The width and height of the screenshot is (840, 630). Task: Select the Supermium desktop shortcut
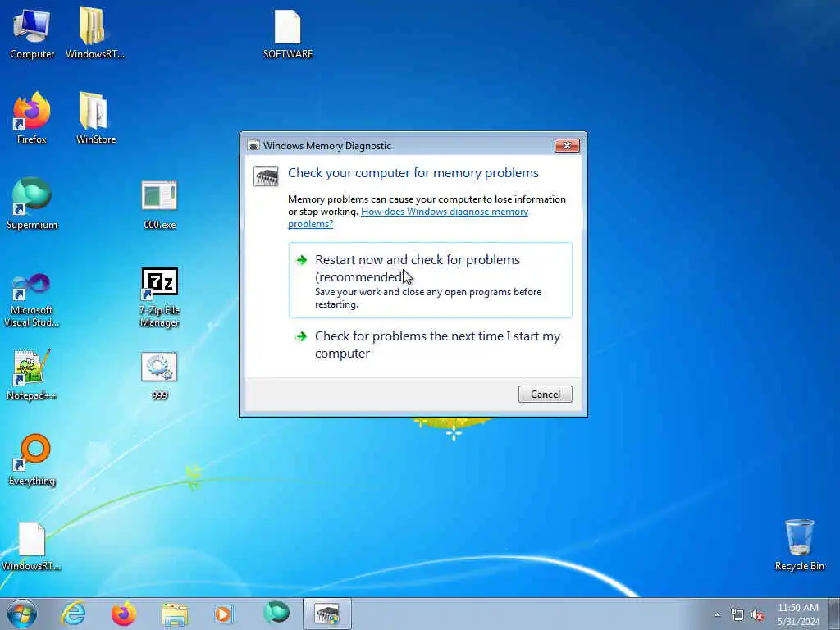click(32, 203)
